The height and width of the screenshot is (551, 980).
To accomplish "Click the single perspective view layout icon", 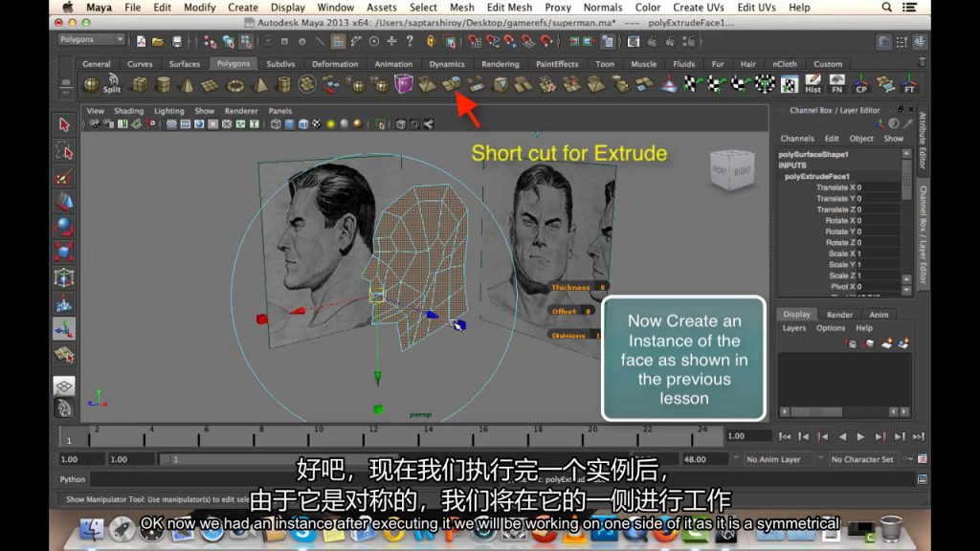I will tap(64, 386).
